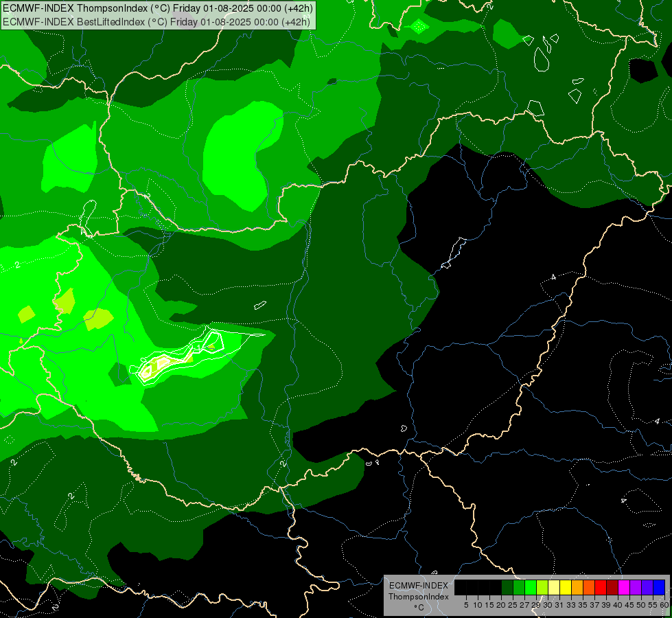Click the legend tick label 40

(618, 605)
